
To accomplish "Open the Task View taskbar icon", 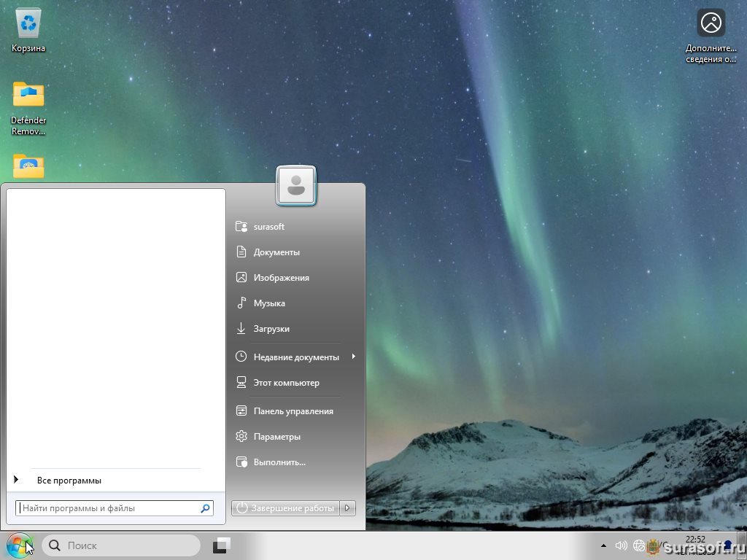I will coord(222,545).
